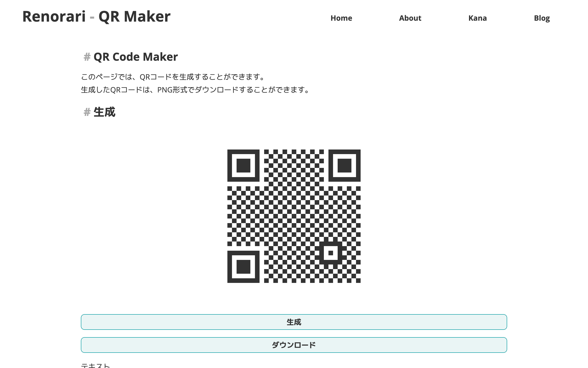Open the Kana navigation link
The image size is (588, 368).
click(478, 18)
